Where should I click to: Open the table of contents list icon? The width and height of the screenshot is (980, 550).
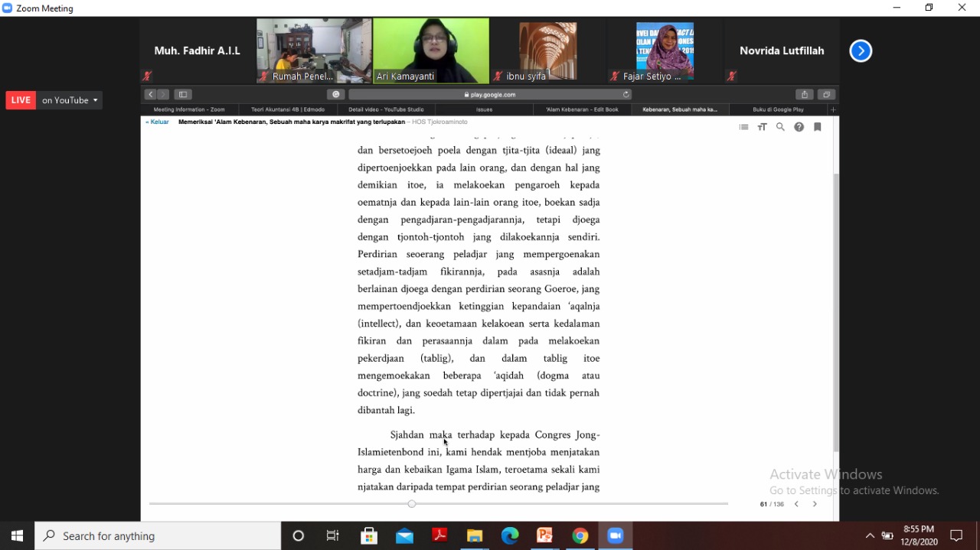743,127
